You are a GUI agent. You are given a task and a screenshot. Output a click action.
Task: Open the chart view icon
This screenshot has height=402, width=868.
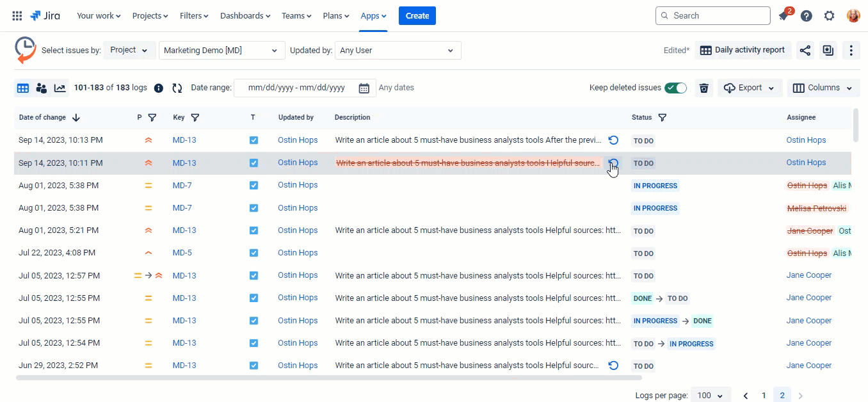60,88
